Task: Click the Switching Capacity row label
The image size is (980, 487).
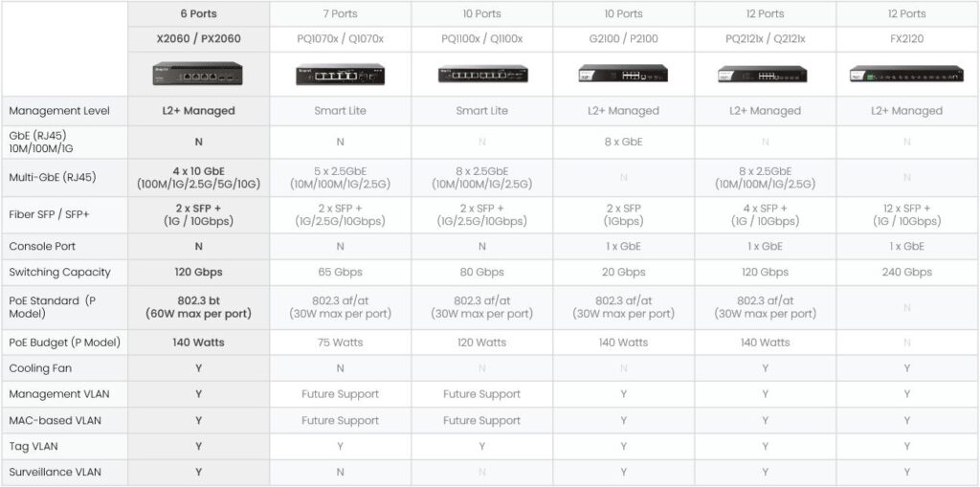Action: (x=60, y=272)
